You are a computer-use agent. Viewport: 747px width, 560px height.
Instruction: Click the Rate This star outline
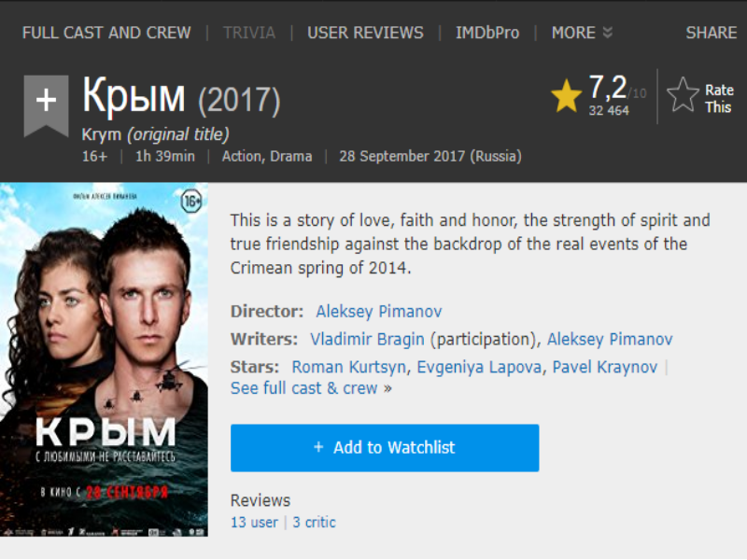pyautogui.click(x=684, y=96)
